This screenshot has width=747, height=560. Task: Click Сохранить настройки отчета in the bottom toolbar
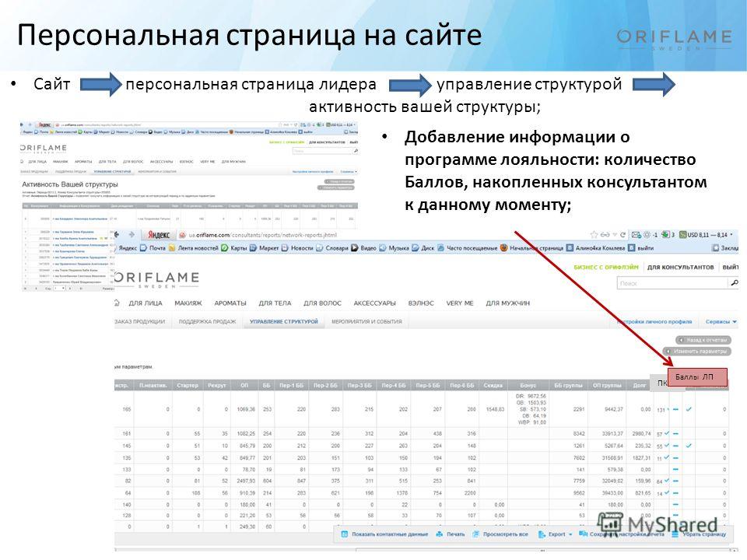622,534
